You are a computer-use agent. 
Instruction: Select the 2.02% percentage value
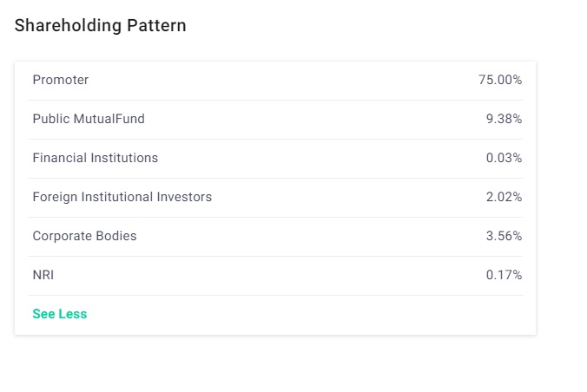tap(504, 197)
